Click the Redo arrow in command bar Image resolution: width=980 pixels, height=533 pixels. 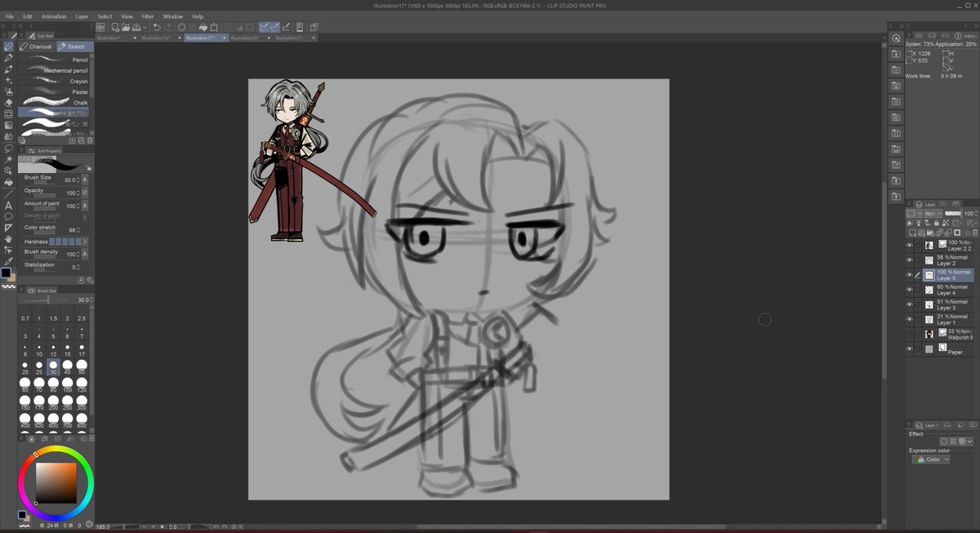(167, 27)
